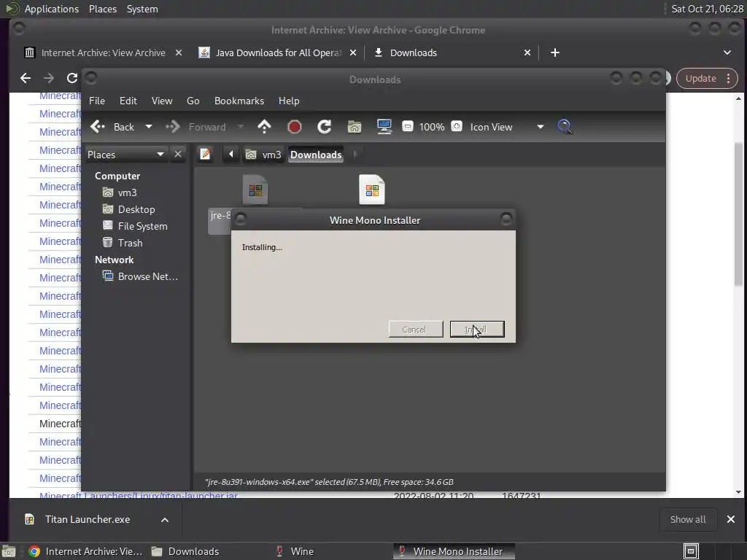Close the Java Downloads Chrome tab
The image size is (747, 560).
pyautogui.click(x=353, y=52)
